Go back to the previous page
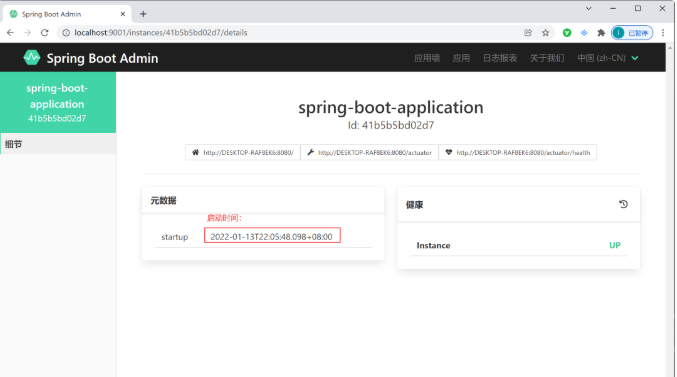677x377 pixels. click(x=10, y=33)
